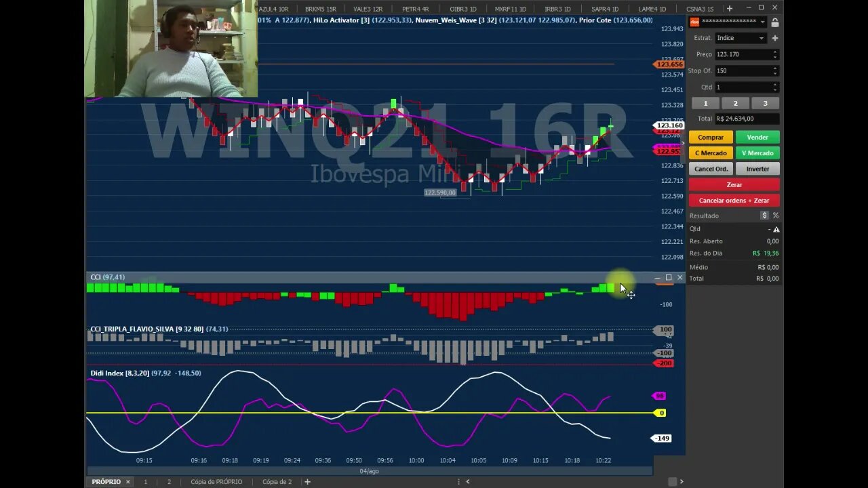Cancel orders with Cancel Ord. button

pyautogui.click(x=711, y=169)
